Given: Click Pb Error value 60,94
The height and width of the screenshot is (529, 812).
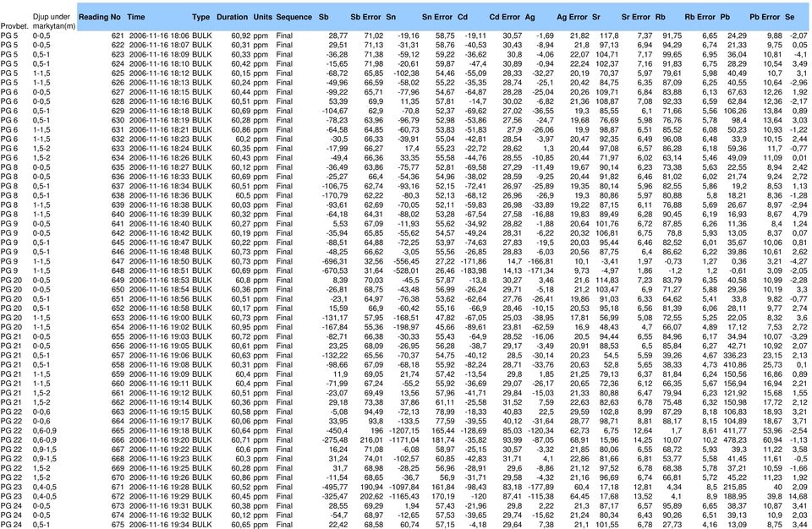Looking at the screenshot, I should [x=772, y=440].
